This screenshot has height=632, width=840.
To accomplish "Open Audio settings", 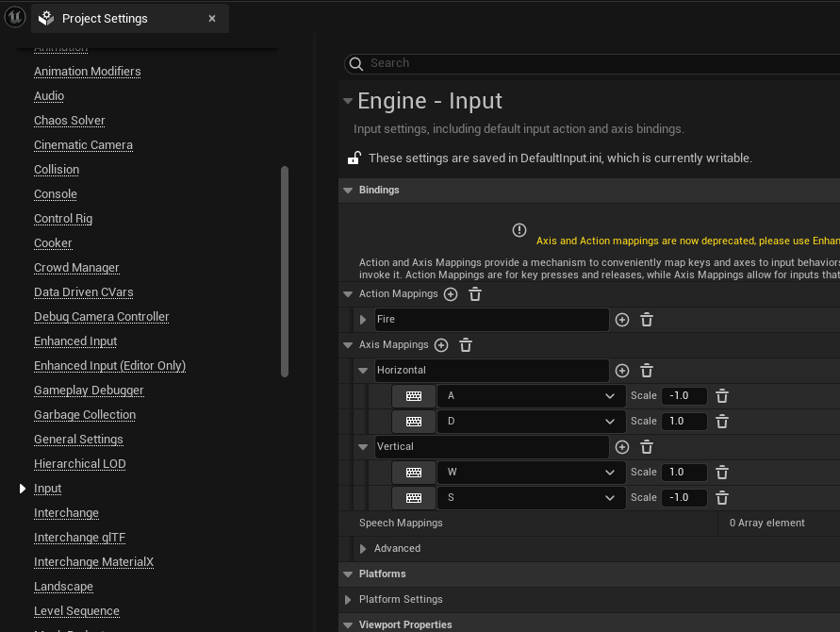I will [x=49, y=96].
